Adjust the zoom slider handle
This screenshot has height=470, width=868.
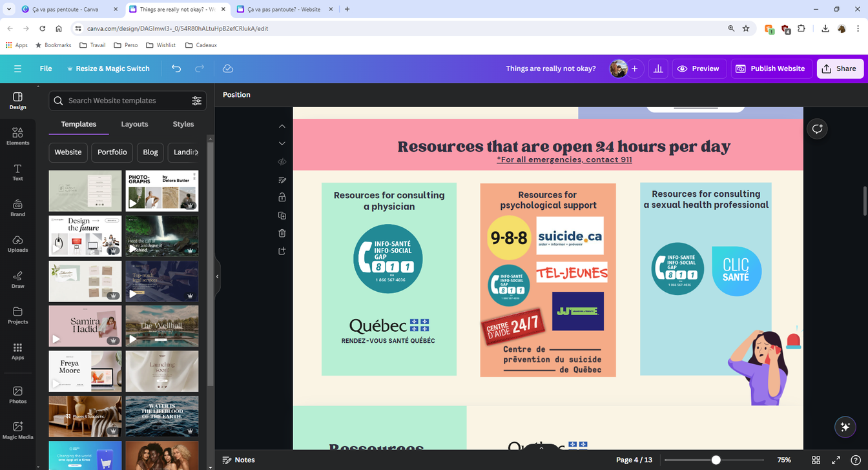716,460
